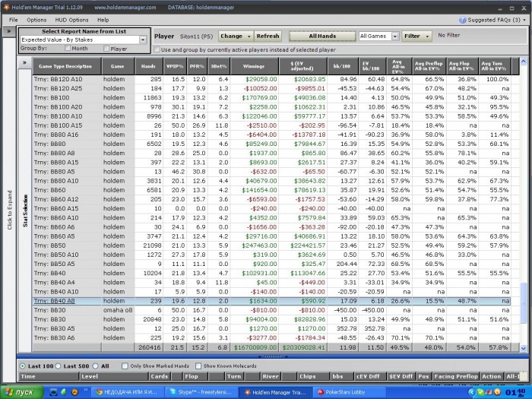The image size is (532, 399).
Task: Click the table scrollbar up arrow
Action: click(523, 61)
